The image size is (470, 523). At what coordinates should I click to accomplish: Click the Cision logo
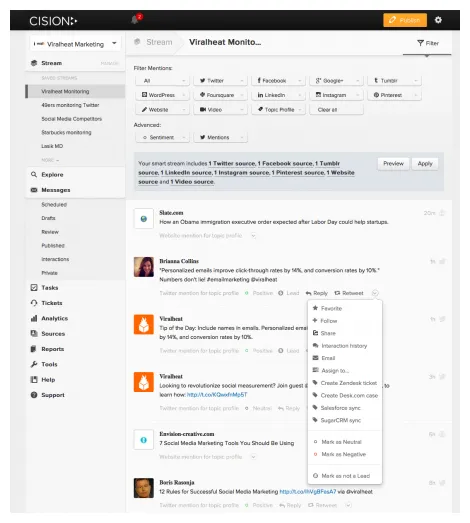pos(53,21)
